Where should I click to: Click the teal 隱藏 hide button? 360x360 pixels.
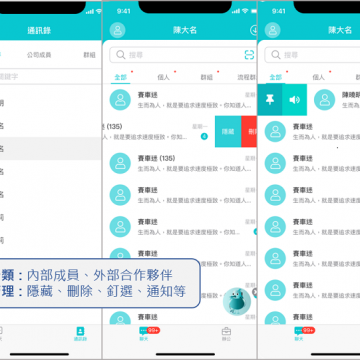click(x=228, y=132)
